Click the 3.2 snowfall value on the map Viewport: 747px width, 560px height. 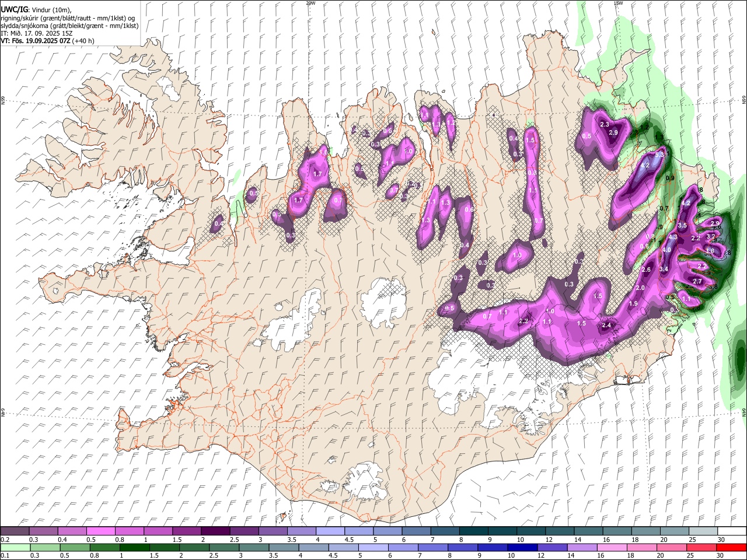pos(711,236)
